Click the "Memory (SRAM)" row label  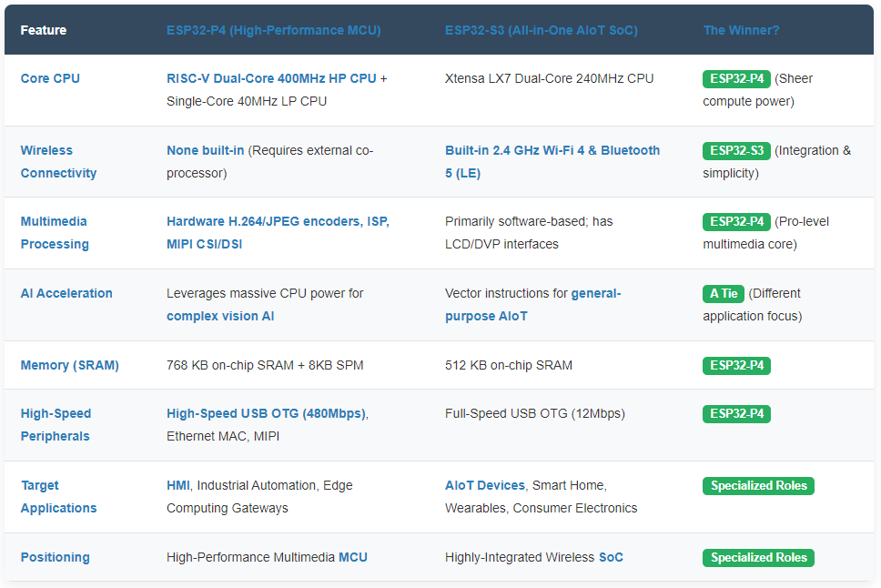(69, 365)
